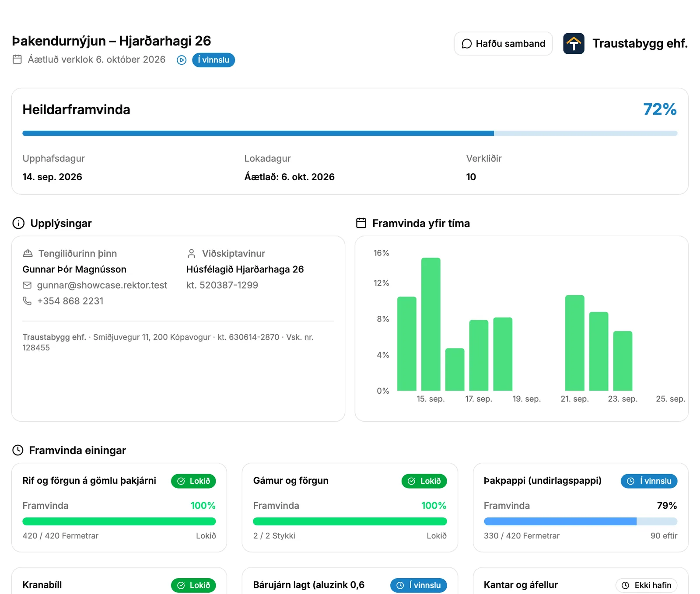
Task: Click the clock icon beside Framvinda einingar
Action: 17,450
